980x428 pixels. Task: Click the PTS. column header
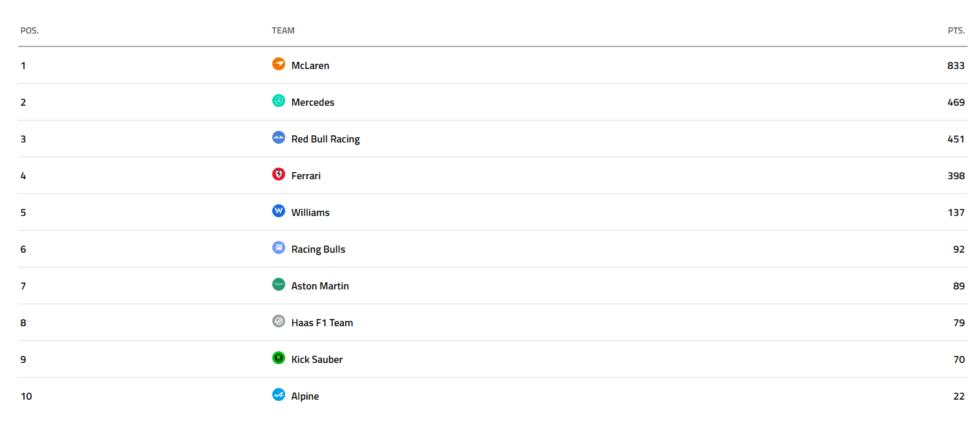tap(956, 31)
